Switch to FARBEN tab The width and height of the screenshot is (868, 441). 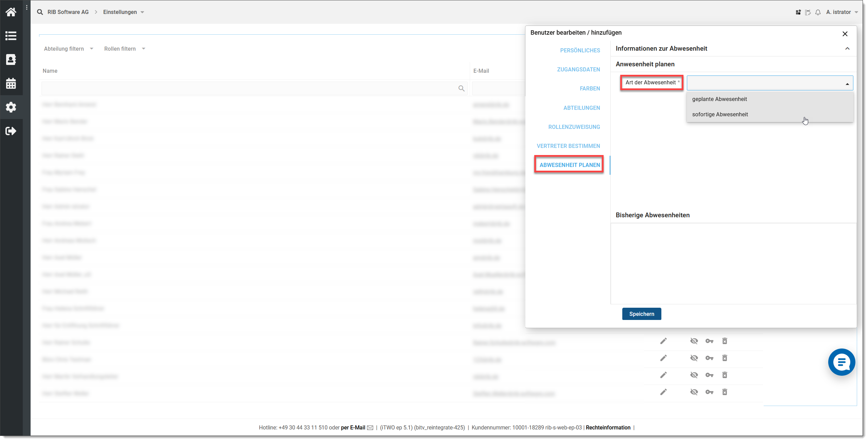[x=590, y=88]
